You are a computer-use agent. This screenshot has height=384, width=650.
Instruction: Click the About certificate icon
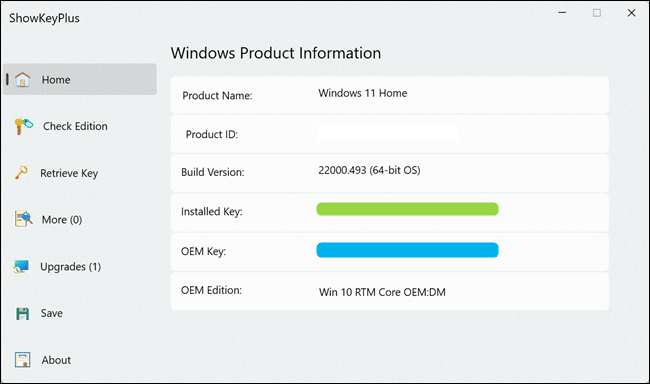point(22,360)
